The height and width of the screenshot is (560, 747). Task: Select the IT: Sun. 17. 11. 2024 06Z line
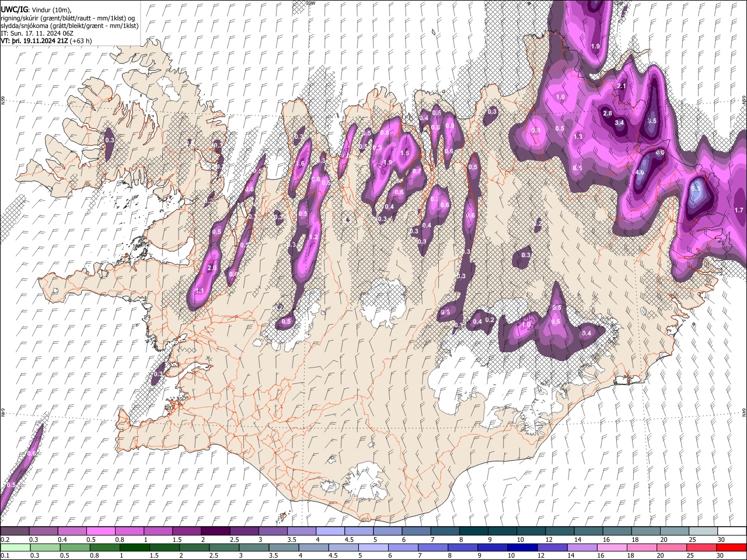click(37, 33)
